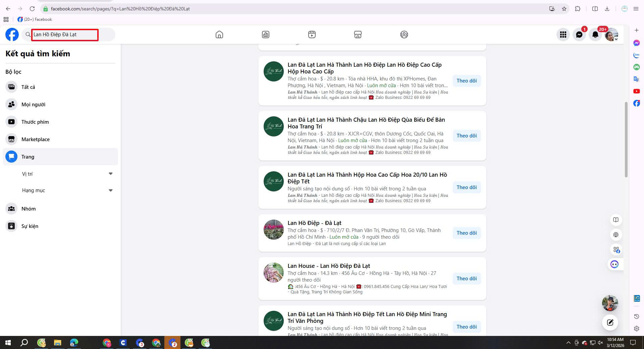Open professional dashboard chart icon

tap(266, 35)
